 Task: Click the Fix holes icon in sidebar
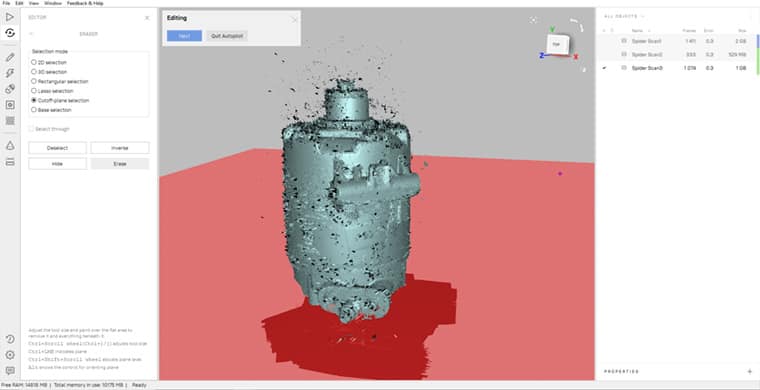[10, 105]
